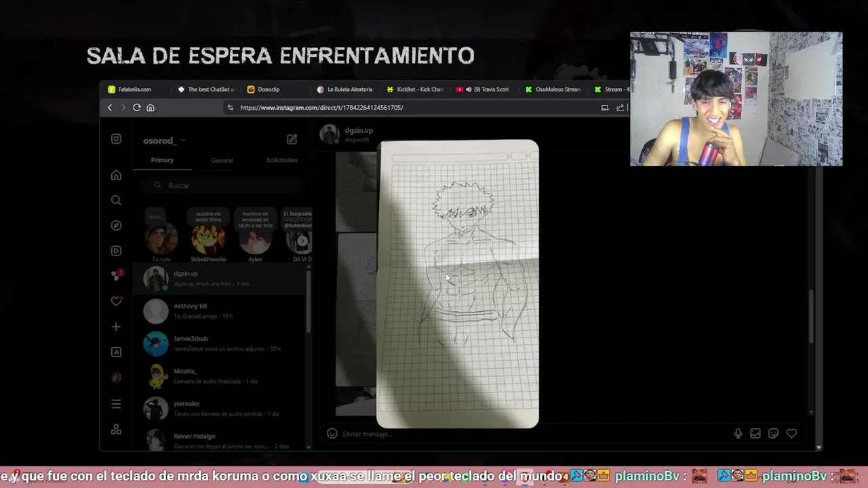Image resolution: width=868 pixels, height=488 pixels.
Task: Show more notes with the arrow
Action: 302,241
